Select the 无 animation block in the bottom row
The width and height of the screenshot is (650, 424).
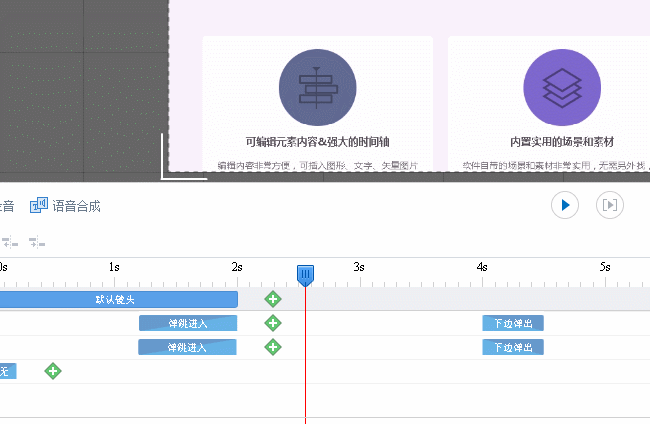(x=8, y=371)
